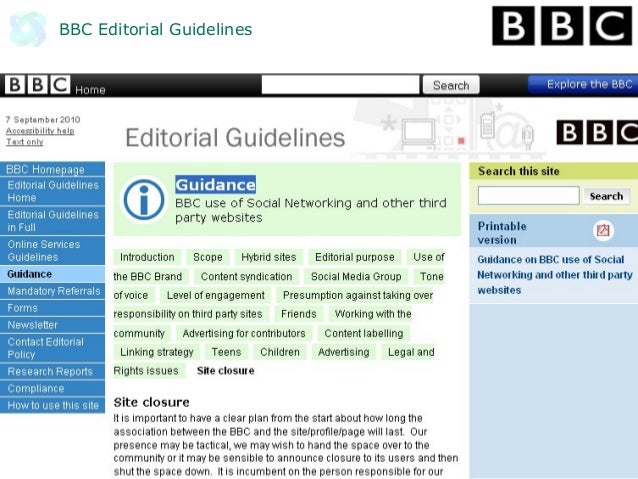Switch to the Text only version
638x479 pixels.
pyautogui.click(x=24, y=142)
